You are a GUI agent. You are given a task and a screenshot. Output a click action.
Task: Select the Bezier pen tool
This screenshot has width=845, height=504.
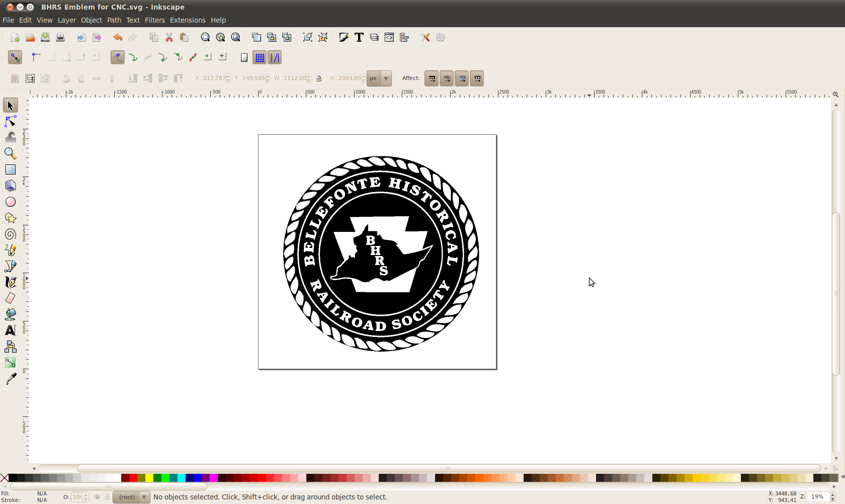(x=11, y=266)
